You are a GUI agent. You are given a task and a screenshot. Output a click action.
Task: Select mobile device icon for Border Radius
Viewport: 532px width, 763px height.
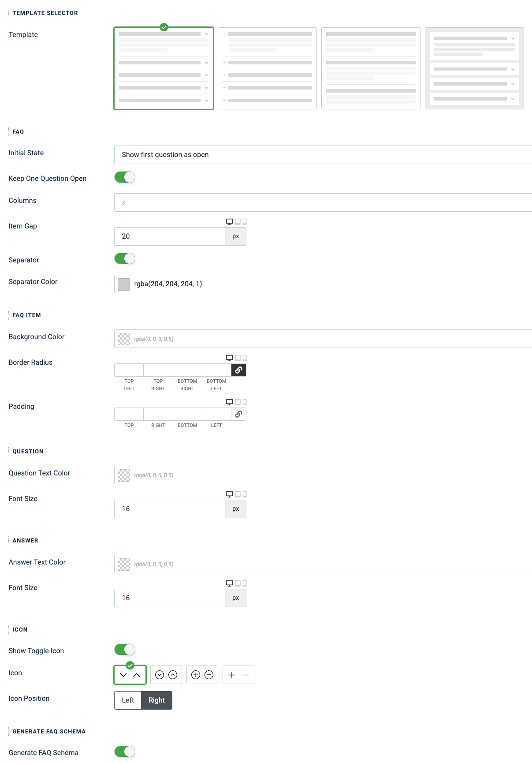[245, 358]
